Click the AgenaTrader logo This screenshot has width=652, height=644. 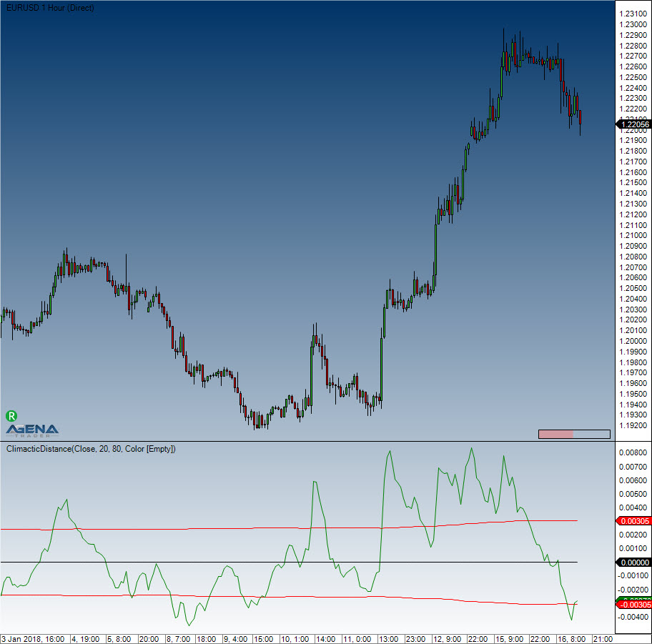coord(32,429)
